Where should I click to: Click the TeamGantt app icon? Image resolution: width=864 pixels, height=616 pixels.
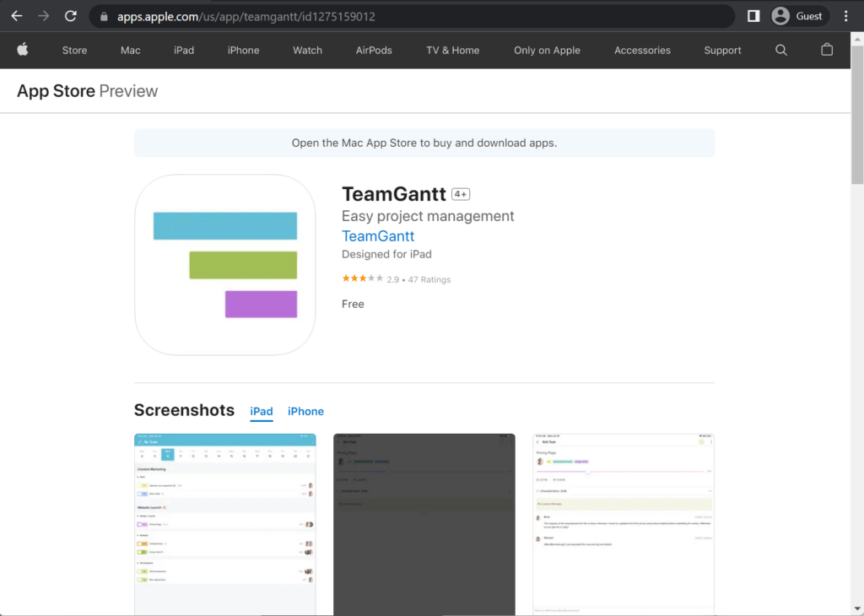click(x=224, y=264)
